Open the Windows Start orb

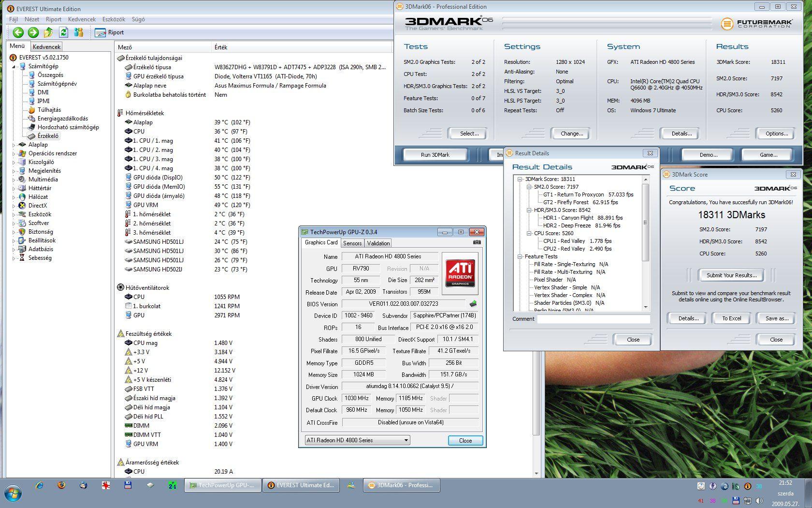point(13,493)
